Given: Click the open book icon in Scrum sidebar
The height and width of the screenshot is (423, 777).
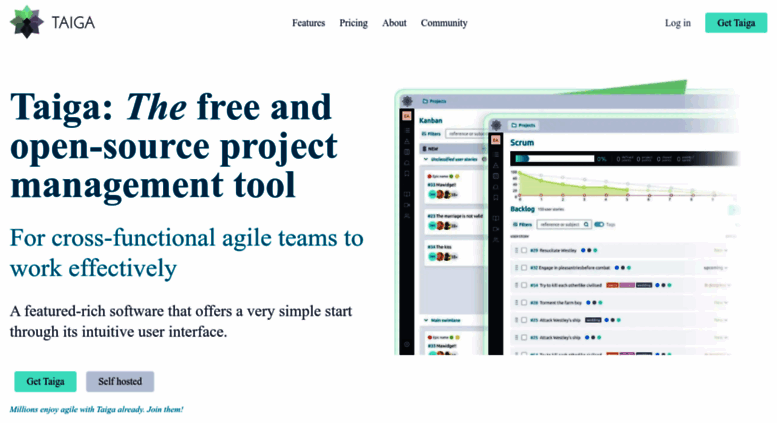Looking at the screenshot, I should (496, 218).
